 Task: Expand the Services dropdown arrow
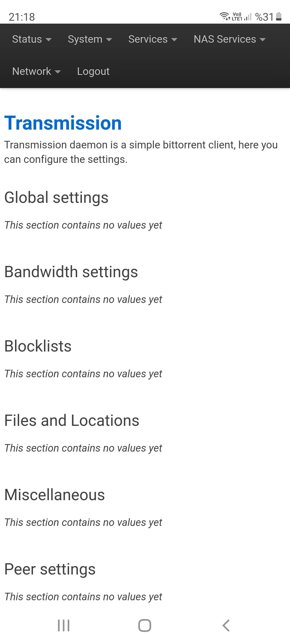coord(174,40)
